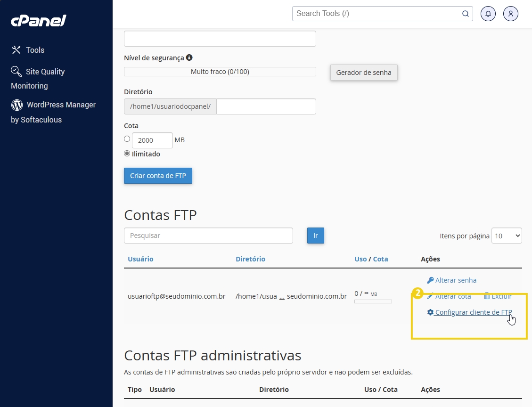Image resolution: width=532 pixels, height=407 pixels.
Task: Click the Criar conta de FTP button
Action: (158, 176)
